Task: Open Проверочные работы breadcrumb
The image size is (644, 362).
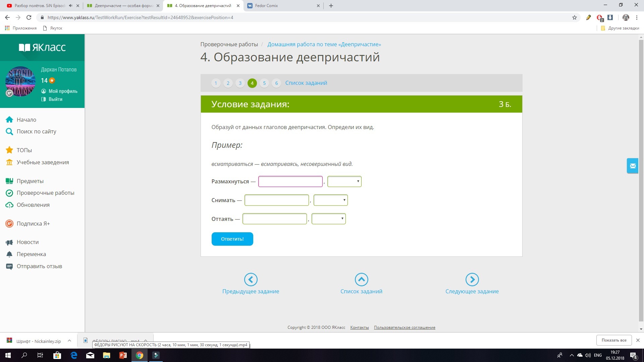Action: [229, 44]
